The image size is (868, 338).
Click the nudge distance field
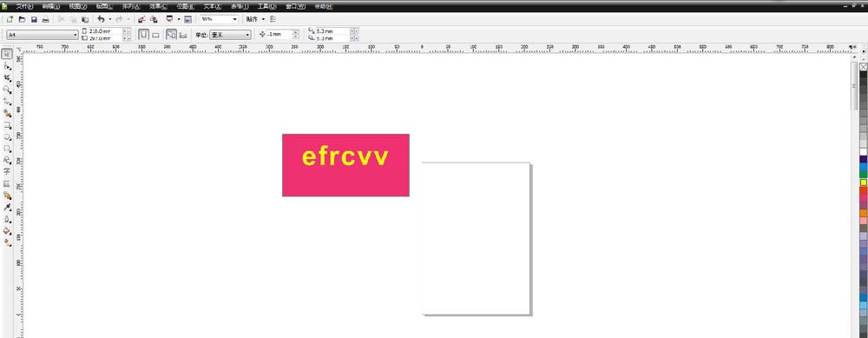click(x=279, y=35)
